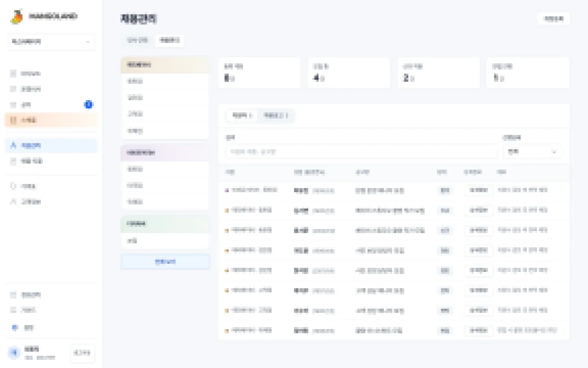Click the stat card showing value 4
The width and height of the screenshot is (588, 368).
pos(349,73)
